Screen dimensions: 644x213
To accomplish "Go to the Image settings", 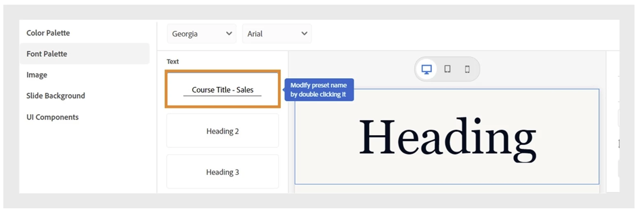I will pos(37,75).
